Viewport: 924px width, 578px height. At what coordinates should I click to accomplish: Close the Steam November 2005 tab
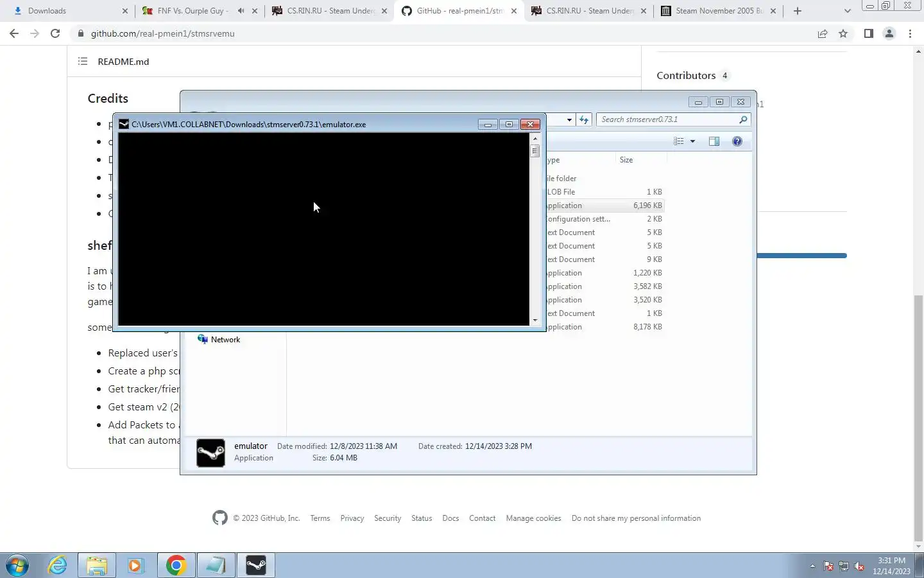coord(773,11)
